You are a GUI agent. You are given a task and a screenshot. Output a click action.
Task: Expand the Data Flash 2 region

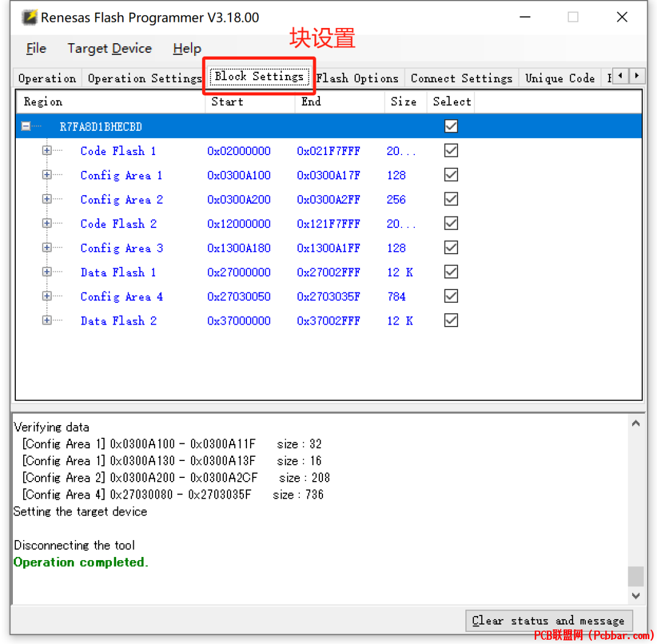click(47, 320)
